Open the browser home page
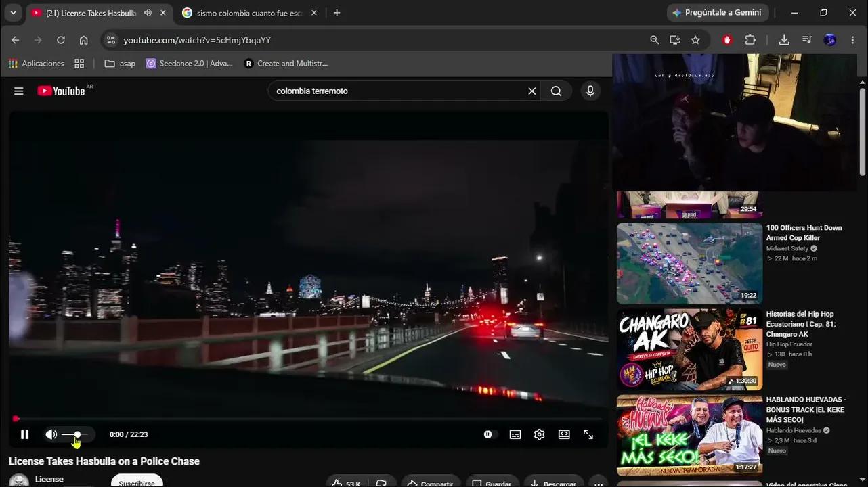This screenshot has width=868, height=487. [x=84, y=40]
